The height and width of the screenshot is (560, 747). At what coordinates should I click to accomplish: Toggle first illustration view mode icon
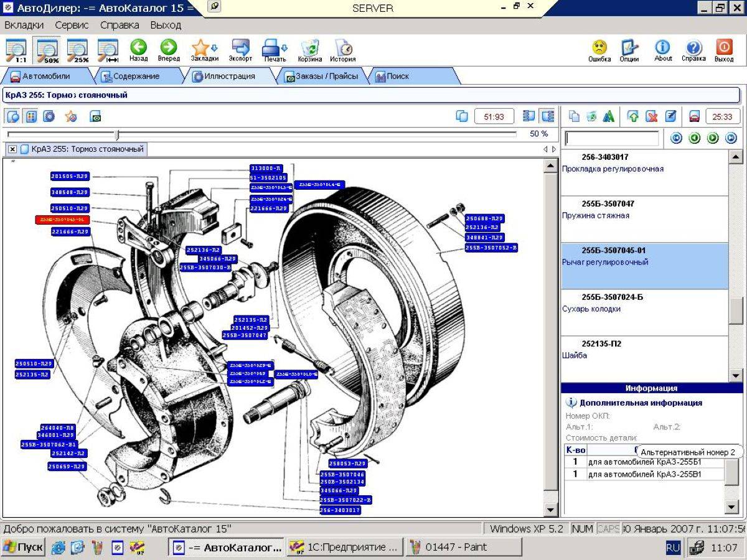tap(12, 116)
